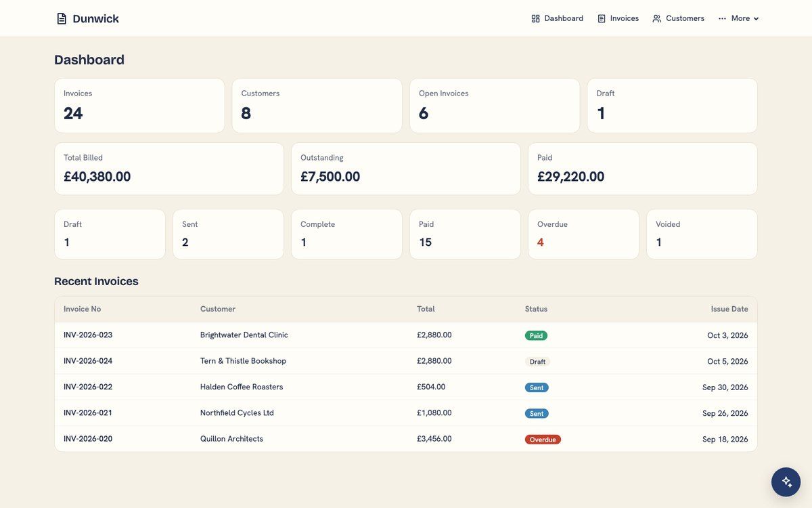812x508 pixels.
Task: Select the Dashboard nav item
Action: pyautogui.click(x=558, y=19)
